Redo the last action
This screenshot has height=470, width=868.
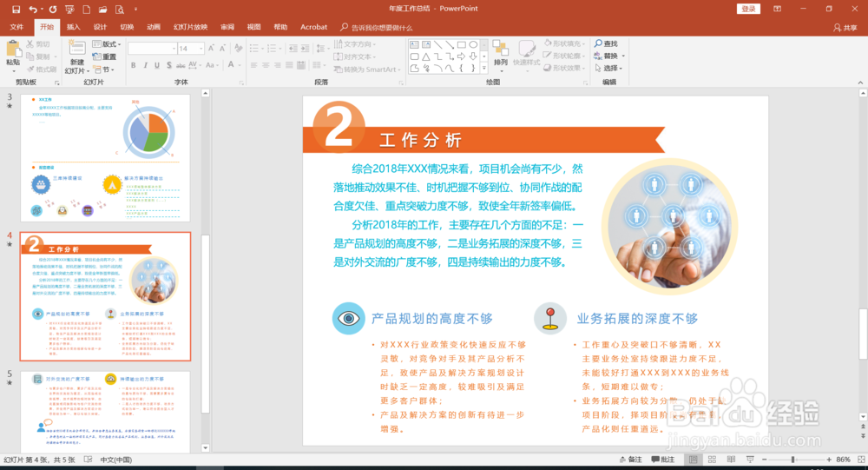[x=53, y=9]
